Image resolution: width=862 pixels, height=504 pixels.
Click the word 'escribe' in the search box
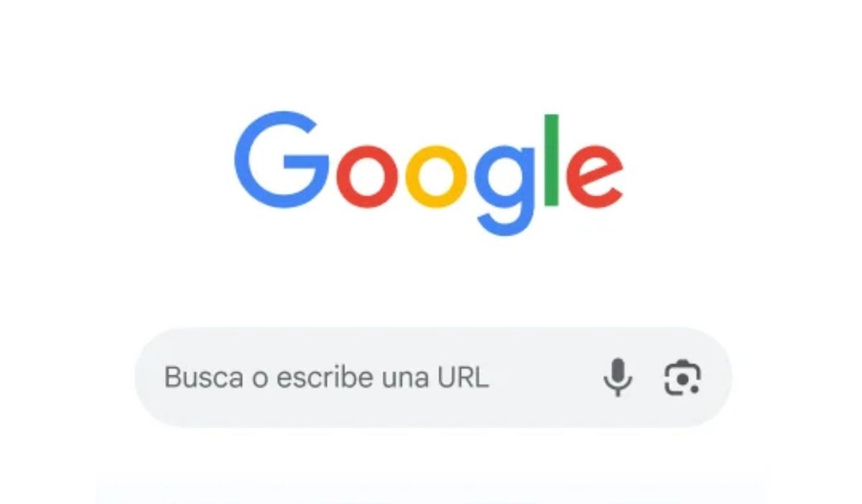tap(323, 378)
